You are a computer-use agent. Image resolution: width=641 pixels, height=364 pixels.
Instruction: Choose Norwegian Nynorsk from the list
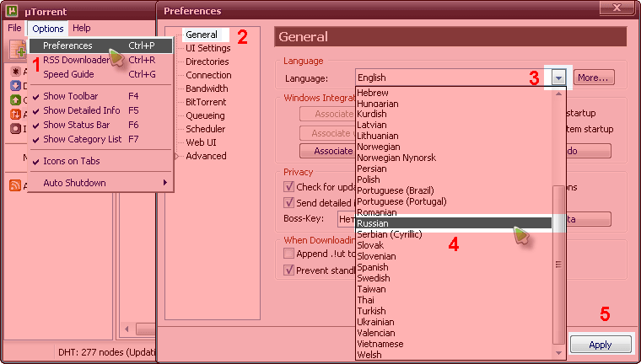[454, 158]
